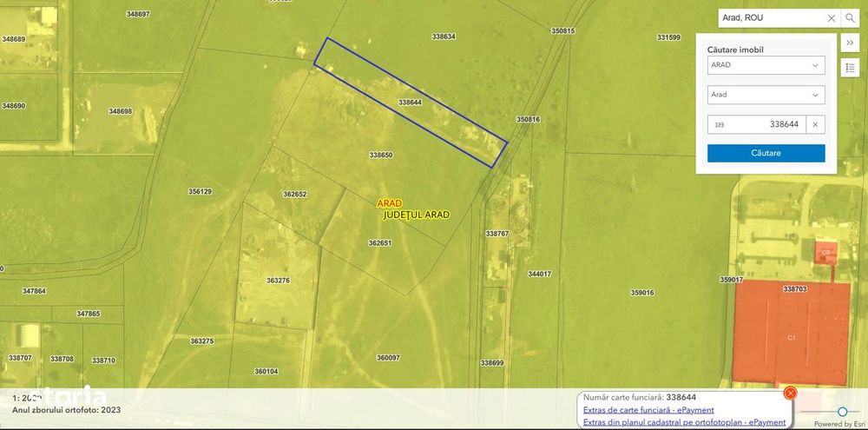The height and width of the screenshot is (430, 868).
Task: Click the Căutare search button
Action: tap(766, 153)
